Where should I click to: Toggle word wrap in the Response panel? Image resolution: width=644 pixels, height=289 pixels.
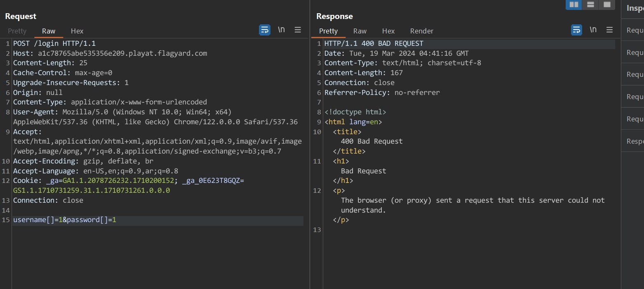click(576, 30)
